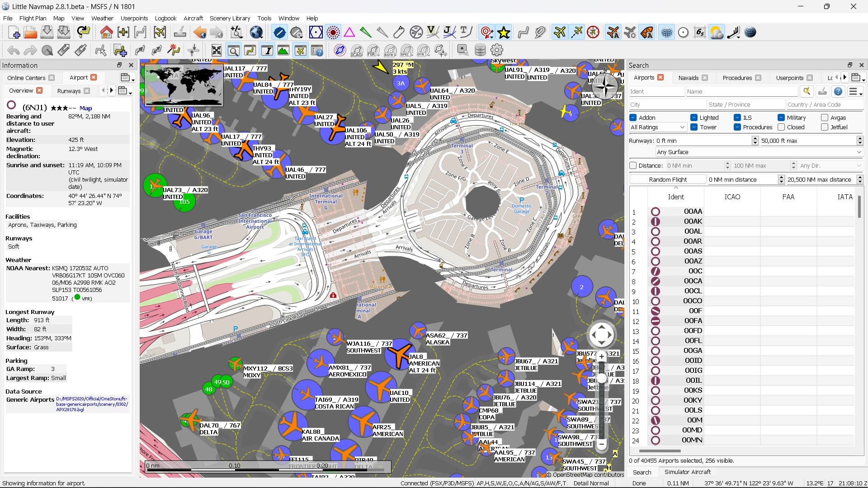Toggle the ILS checkbox

click(737, 117)
